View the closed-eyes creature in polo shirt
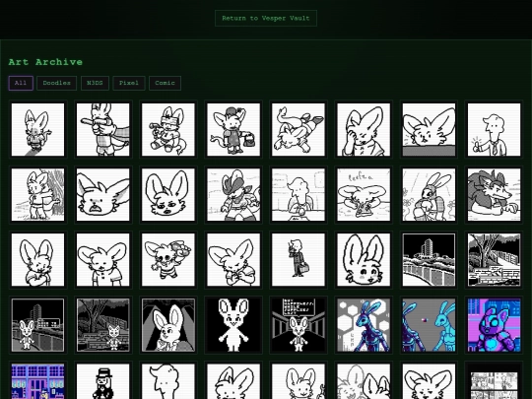This screenshot has width=532, height=399. (102, 260)
